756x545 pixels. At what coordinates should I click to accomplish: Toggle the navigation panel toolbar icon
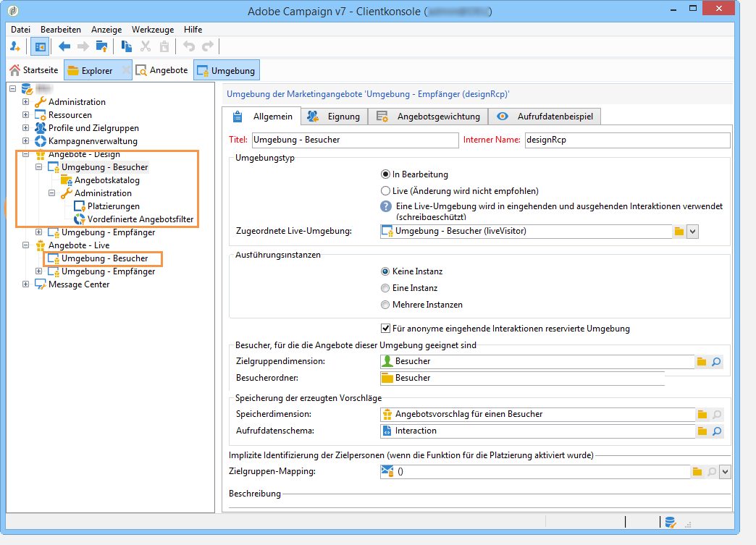tap(40, 47)
